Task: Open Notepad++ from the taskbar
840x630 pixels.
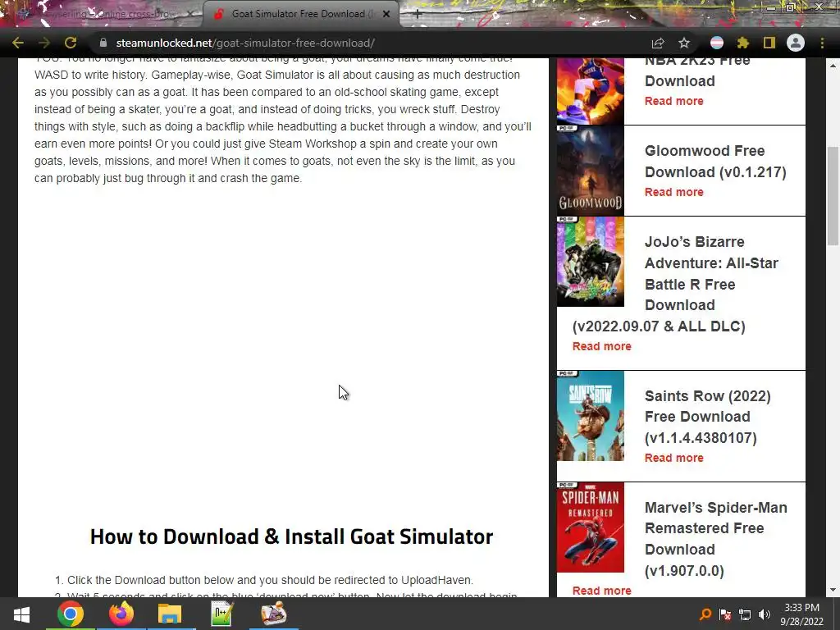Action: tap(221, 614)
